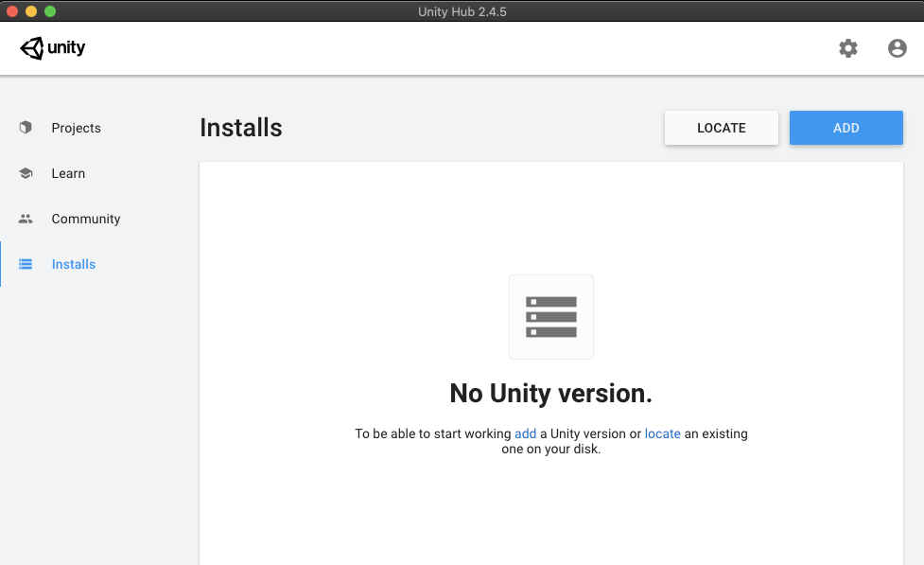Click the Installs list icon in sidebar
The width and height of the screenshot is (924, 565).
click(x=26, y=264)
